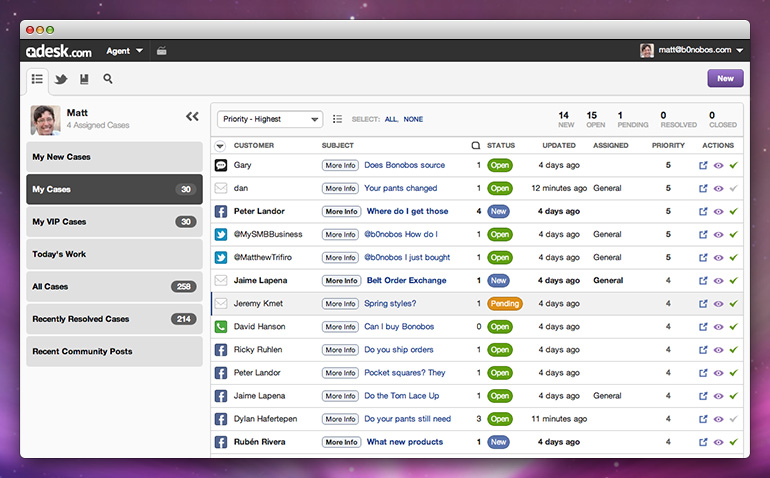Screen dimensions: 770x478
Task: Resolve Peter Landor's 'Pocket squares' case checkmark
Action: (x=734, y=373)
